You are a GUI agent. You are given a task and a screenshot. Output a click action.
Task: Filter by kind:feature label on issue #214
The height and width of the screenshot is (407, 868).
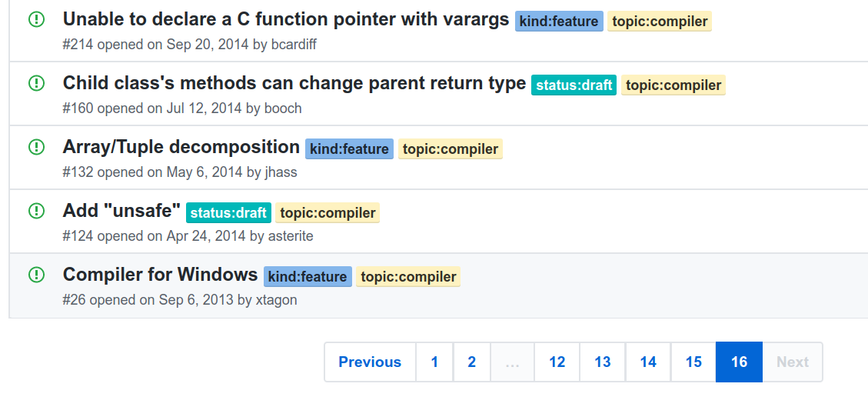point(558,22)
